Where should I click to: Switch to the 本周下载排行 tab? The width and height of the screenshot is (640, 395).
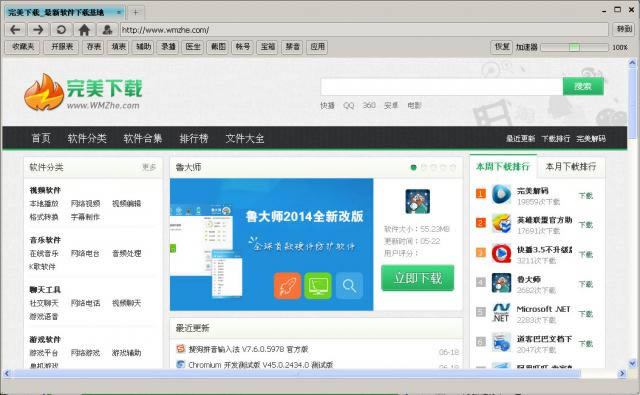(x=503, y=166)
